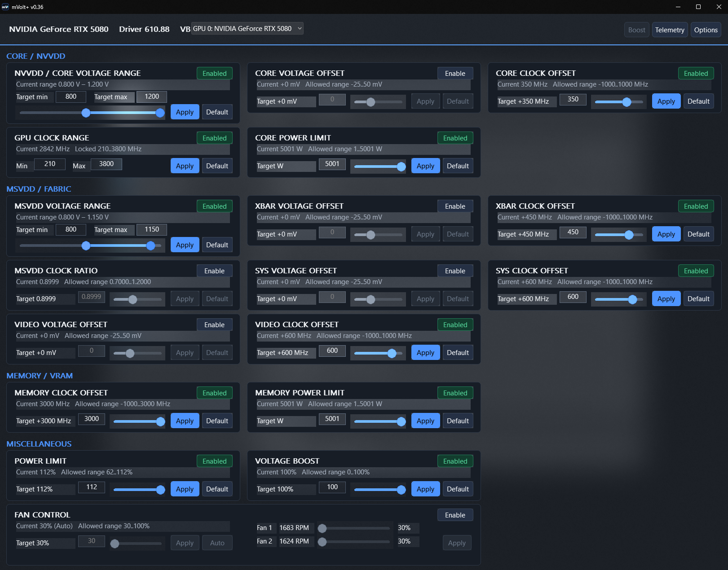The height and width of the screenshot is (570, 728).
Task: Open the Boost tab
Action: [636, 30]
